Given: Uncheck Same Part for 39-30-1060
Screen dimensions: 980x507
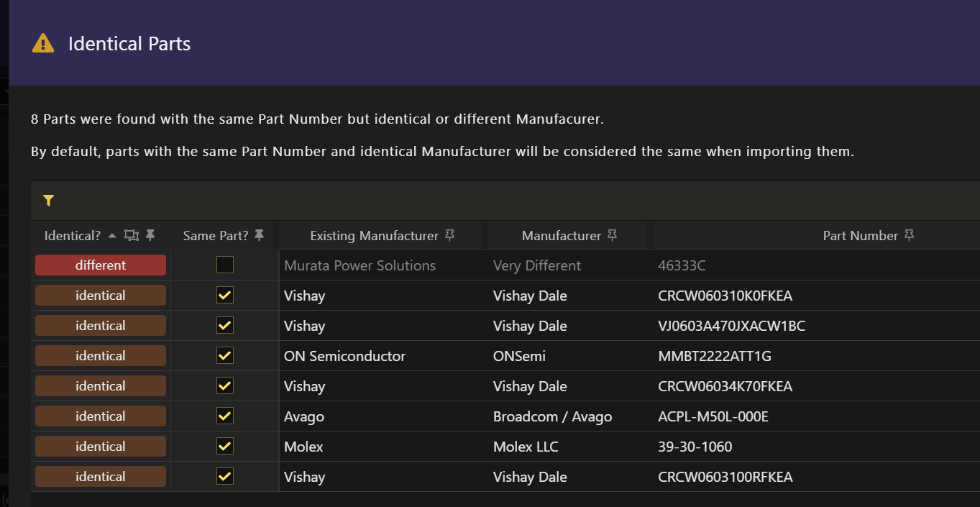Looking at the screenshot, I should point(225,447).
